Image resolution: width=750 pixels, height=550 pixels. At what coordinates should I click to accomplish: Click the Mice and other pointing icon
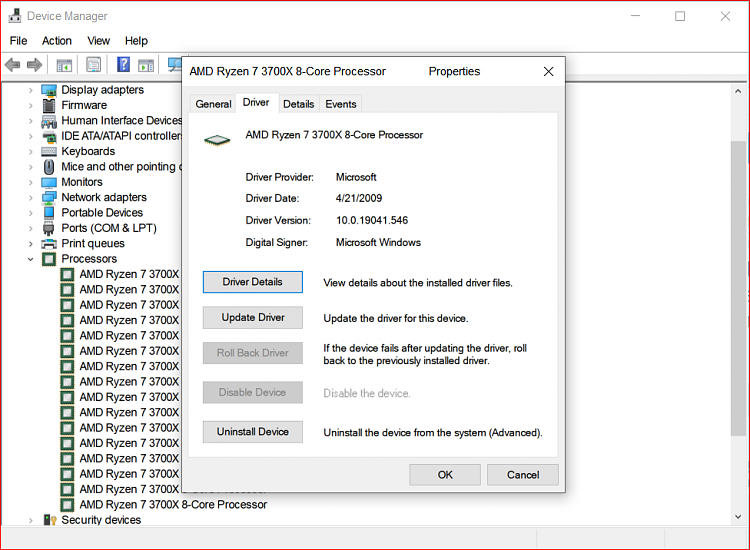pos(49,167)
